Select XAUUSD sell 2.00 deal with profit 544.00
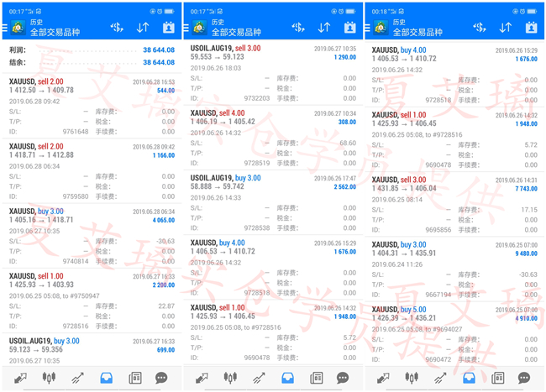Screen dimensions: 546x392 (x=92, y=106)
